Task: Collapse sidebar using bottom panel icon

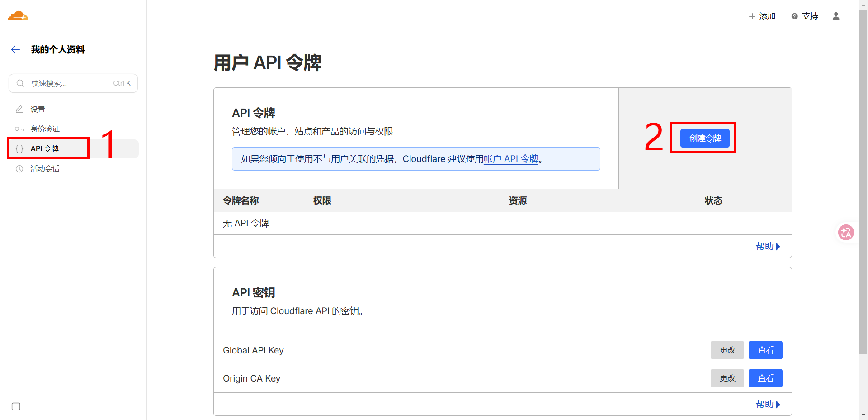Action: [x=16, y=406]
